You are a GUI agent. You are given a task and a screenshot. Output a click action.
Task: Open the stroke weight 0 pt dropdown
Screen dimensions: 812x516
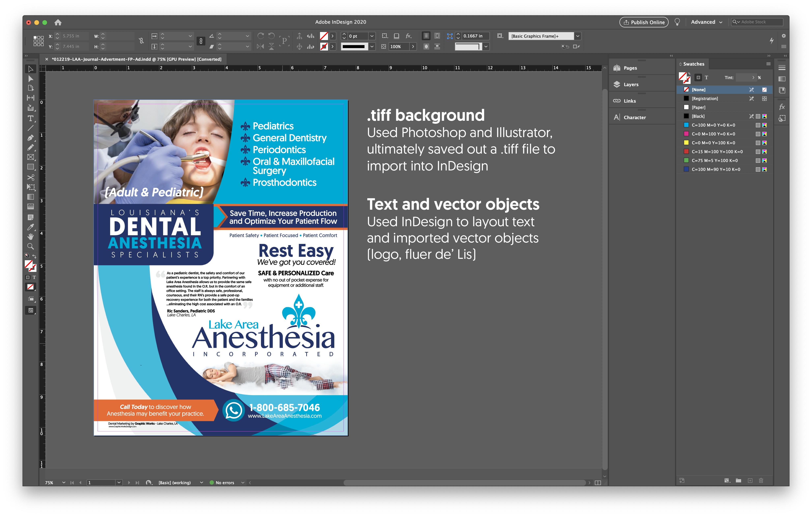tap(372, 36)
